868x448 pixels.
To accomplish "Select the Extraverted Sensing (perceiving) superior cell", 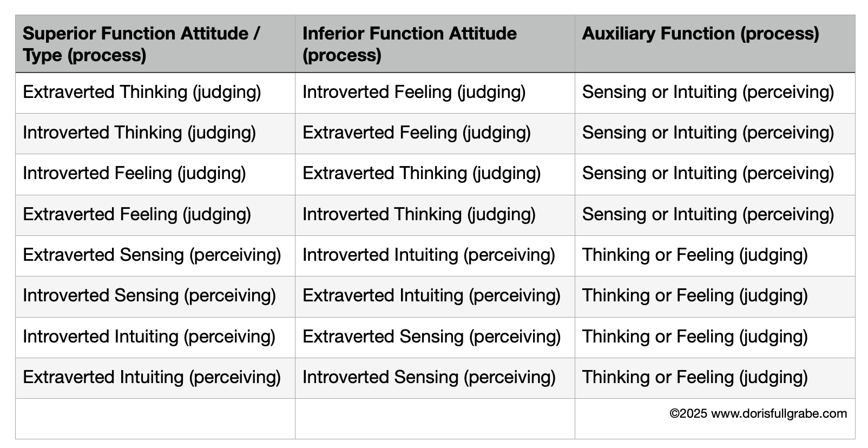I will (155, 255).
